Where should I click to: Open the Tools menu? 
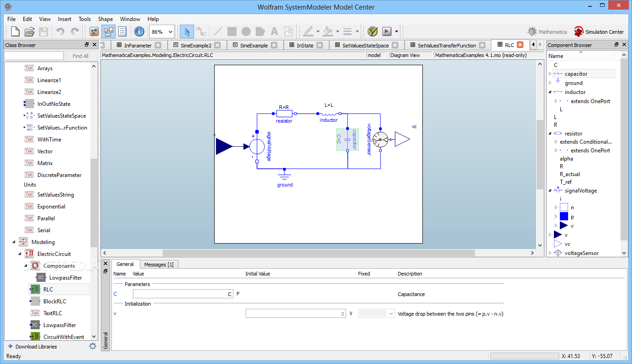[84, 19]
